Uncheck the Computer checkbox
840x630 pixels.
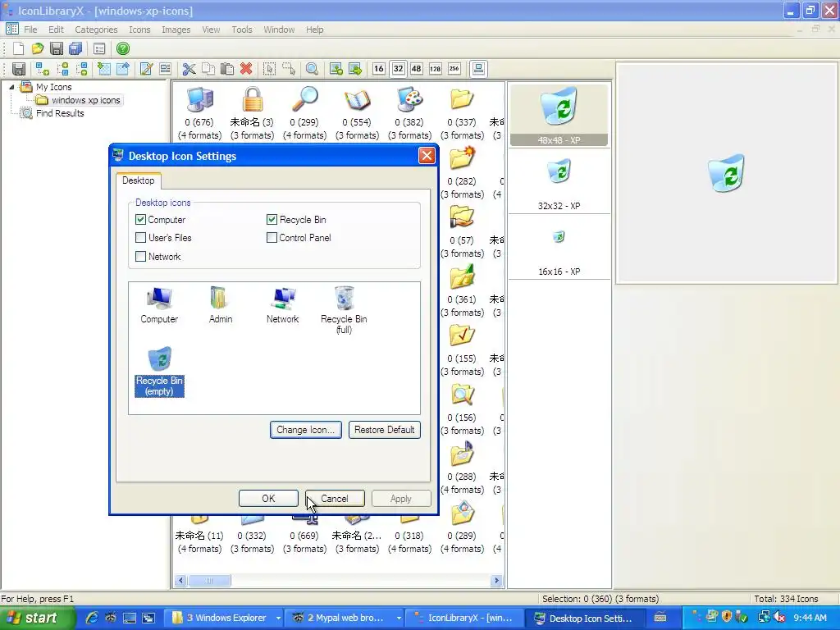tap(141, 220)
